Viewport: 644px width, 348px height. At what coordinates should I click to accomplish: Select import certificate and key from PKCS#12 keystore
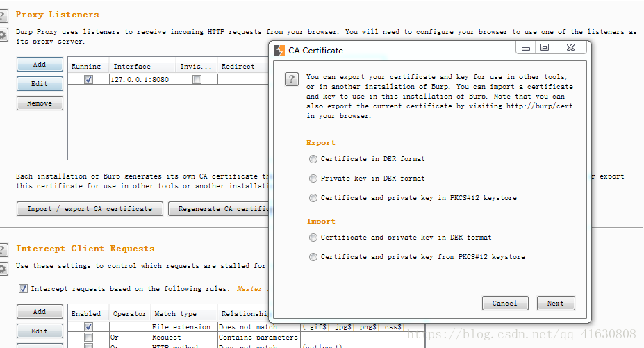(x=313, y=257)
